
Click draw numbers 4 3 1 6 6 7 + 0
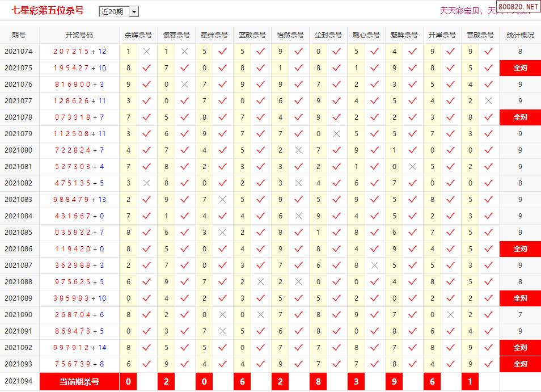tap(79, 216)
